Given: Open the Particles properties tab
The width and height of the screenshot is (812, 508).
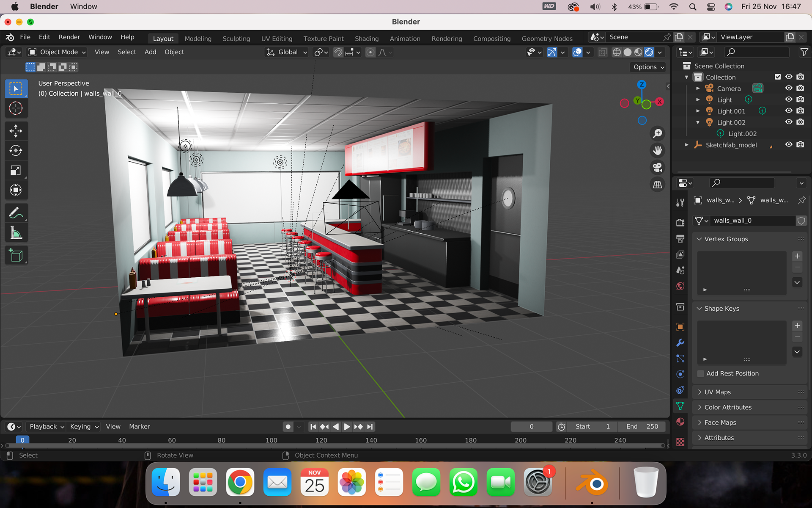Looking at the screenshot, I should 680,359.
